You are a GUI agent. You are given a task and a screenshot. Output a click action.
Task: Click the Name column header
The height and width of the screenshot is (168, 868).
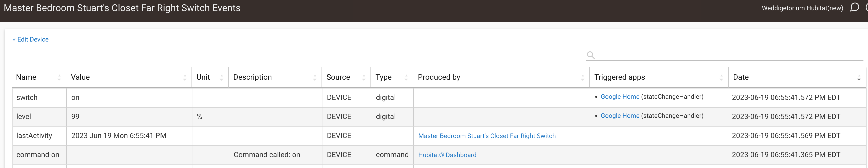click(39, 77)
